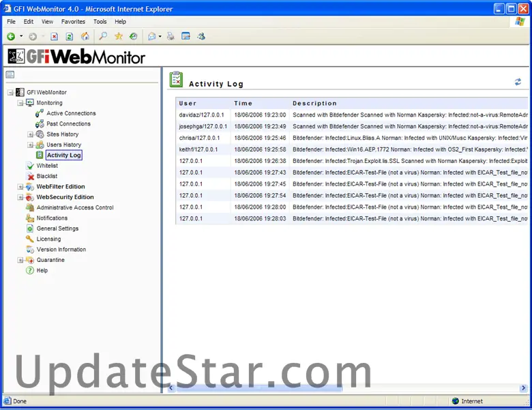Open the Search magnifier toolbar icon
Viewport: 532px width, 410px height.
click(103, 36)
